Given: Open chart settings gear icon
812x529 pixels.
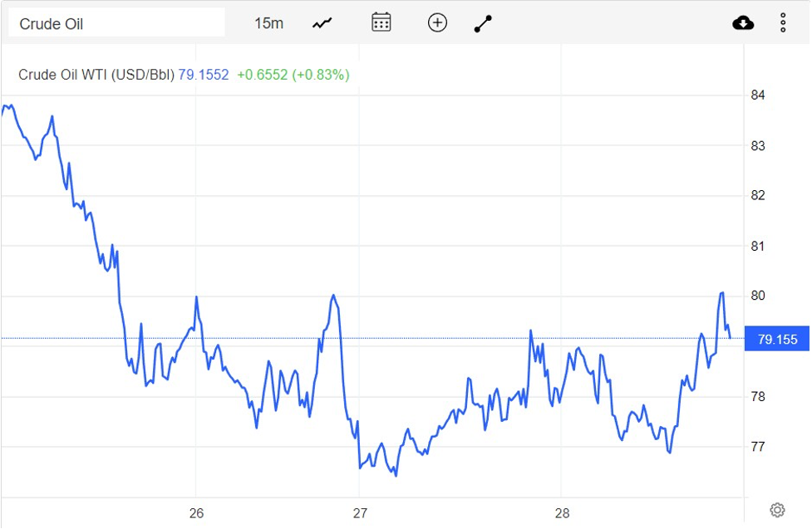Looking at the screenshot, I should pyautogui.click(x=777, y=510).
